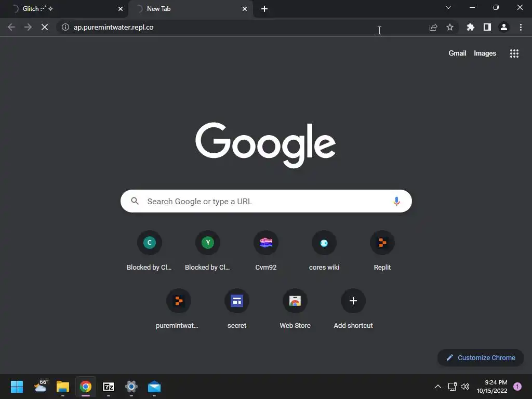Expand the tab search chevron

click(x=448, y=7)
